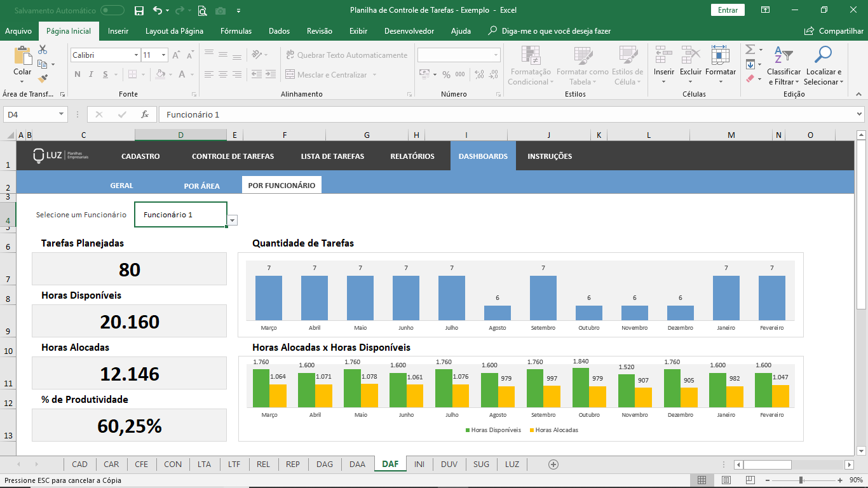Open Classificar e Filtrar menu
868x488 pixels.
(x=783, y=65)
